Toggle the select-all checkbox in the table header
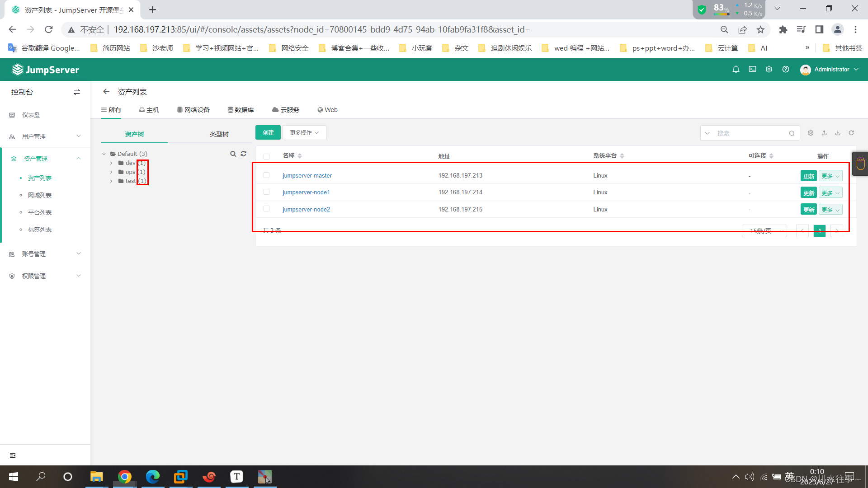 267,156
